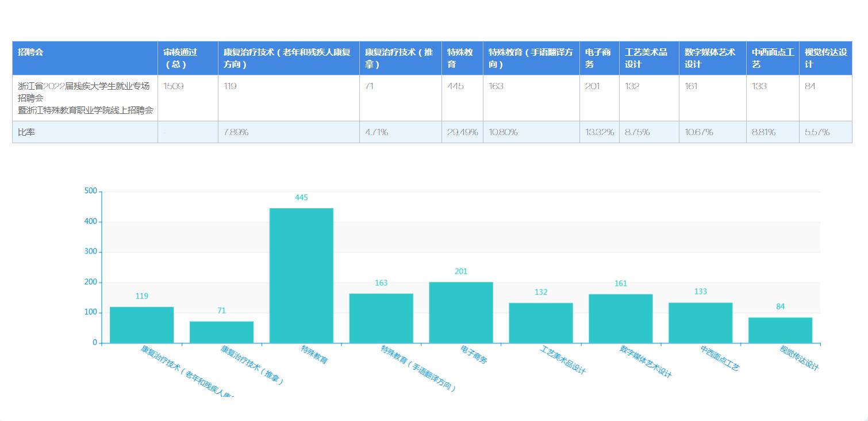Click the 电子商务 bar showing 201
The width and height of the screenshot is (868, 421).
(x=460, y=312)
